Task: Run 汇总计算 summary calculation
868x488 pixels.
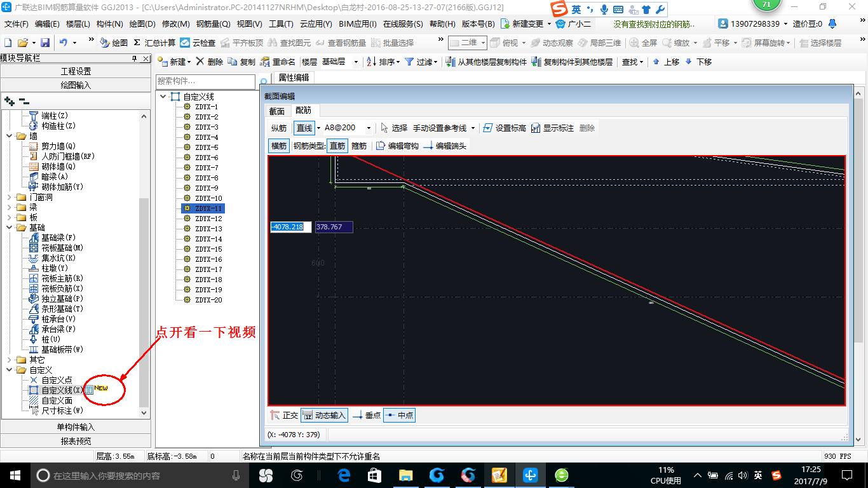Action: [154, 43]
